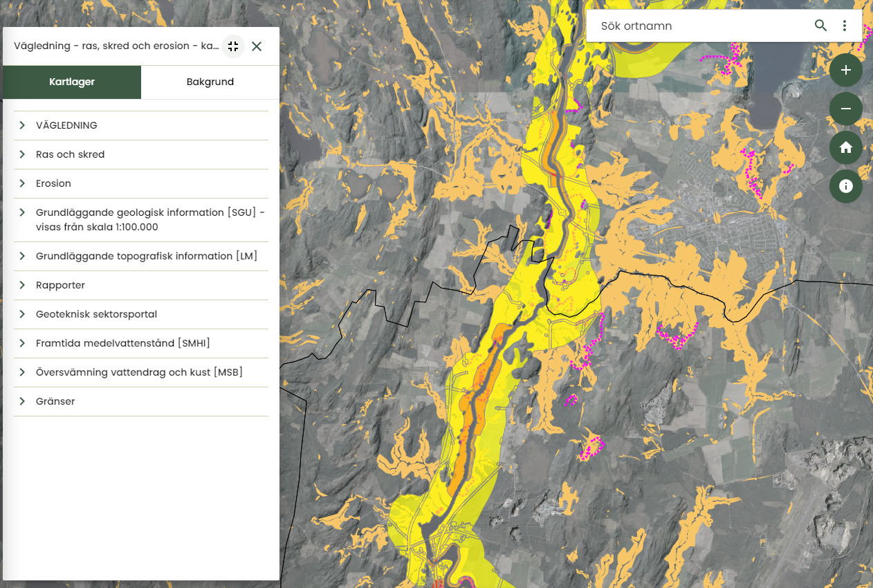The image size is (873, 588).
Task: Select the Kartlager tab
Action: [72, 82]
